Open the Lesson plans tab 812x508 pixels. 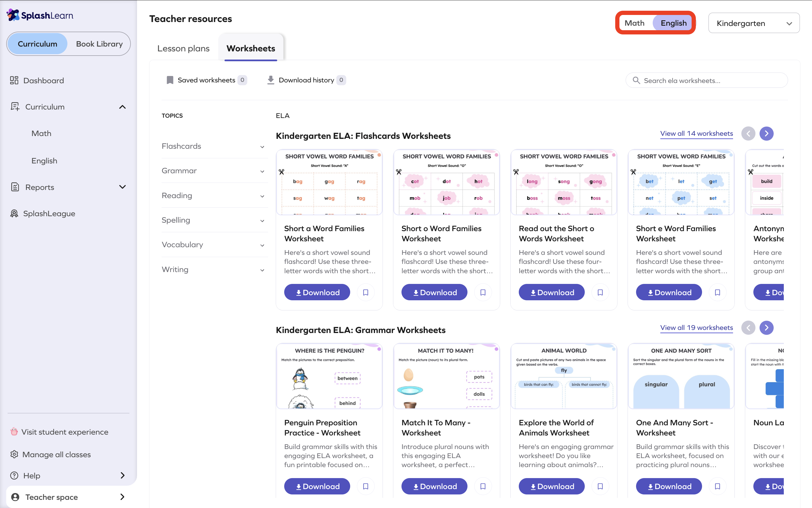[x=183, y=48]
